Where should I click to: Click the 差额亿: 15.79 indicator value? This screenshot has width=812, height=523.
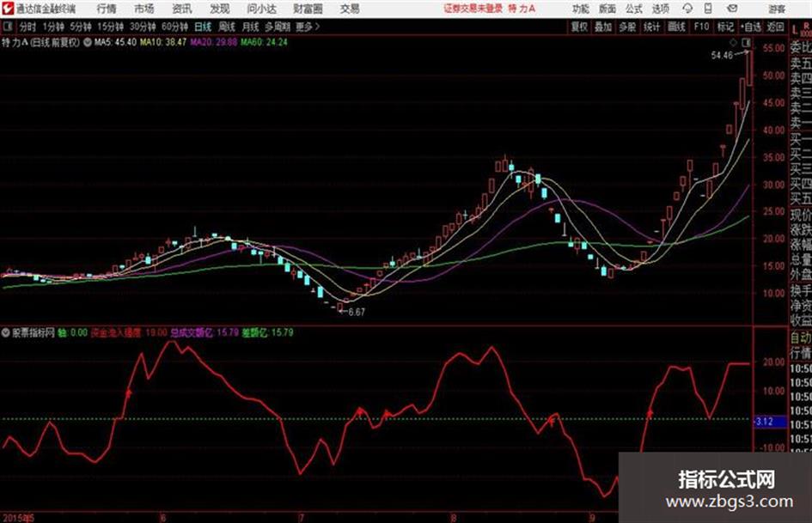click(267, 332)
